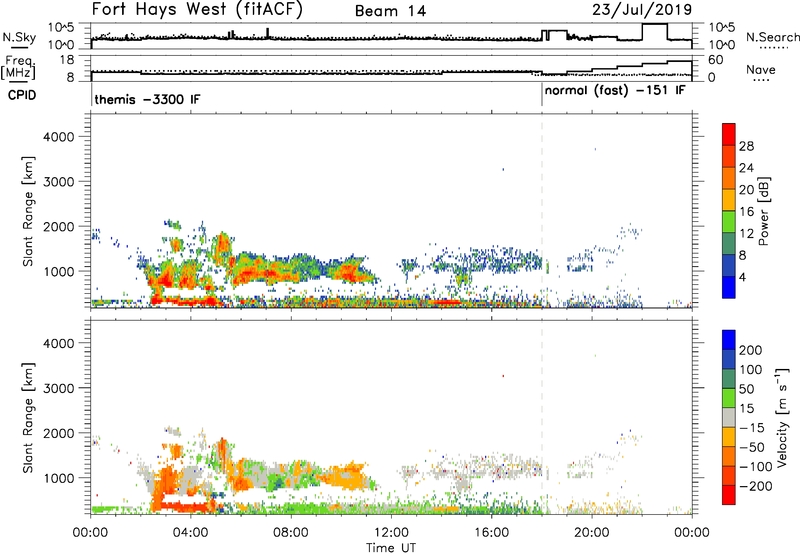Click the tall noise block near 22:00 in N.Sky panel
This screenshot has width=800, height=554.
coord(654,32)
